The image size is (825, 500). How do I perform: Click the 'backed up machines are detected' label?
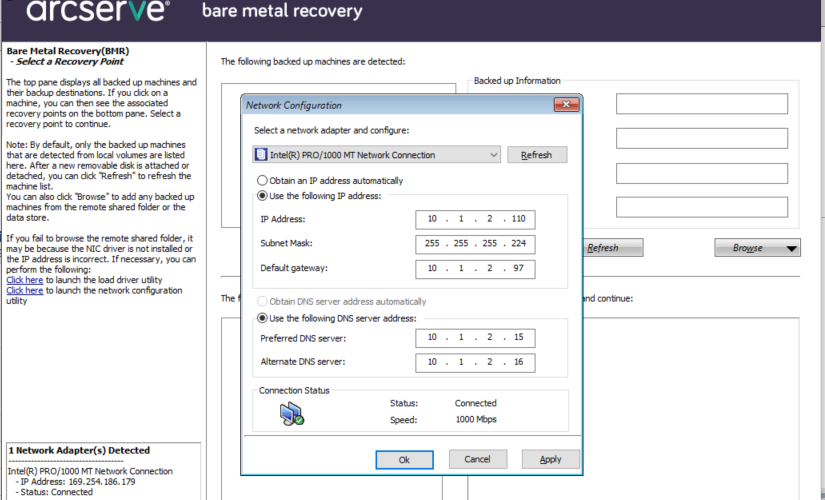coord(313,62)
